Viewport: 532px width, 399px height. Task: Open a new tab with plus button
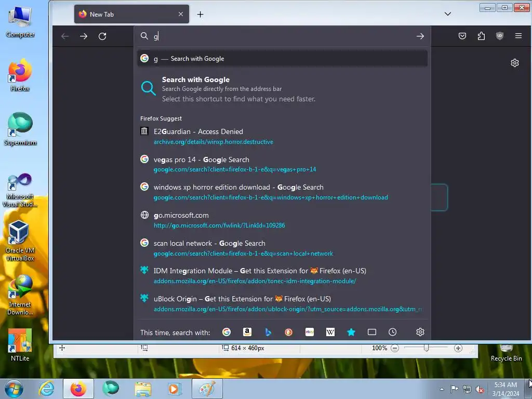click(200, 14)
